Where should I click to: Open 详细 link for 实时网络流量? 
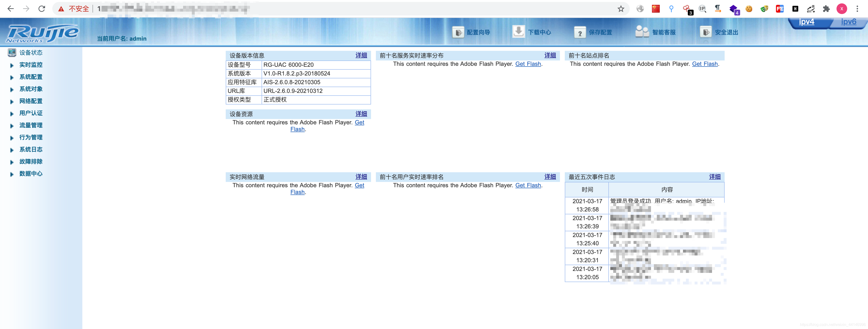point(361,177)
